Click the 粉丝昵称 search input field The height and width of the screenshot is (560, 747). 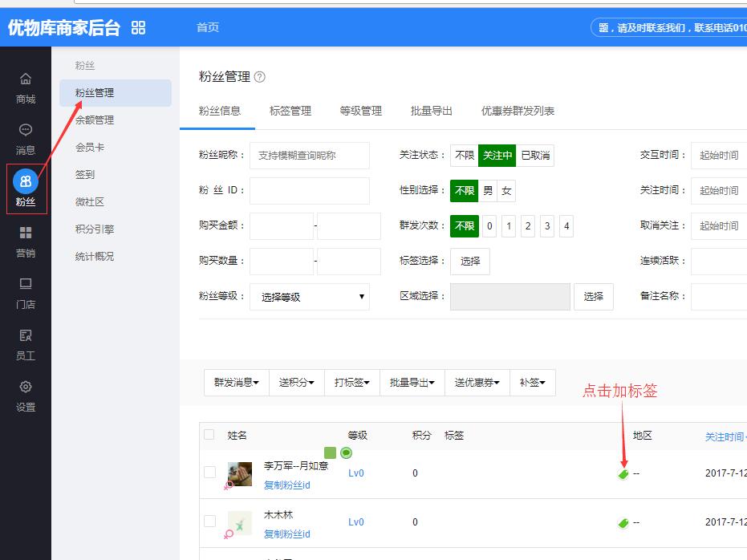pyautogui.click(x=309, y=156)
